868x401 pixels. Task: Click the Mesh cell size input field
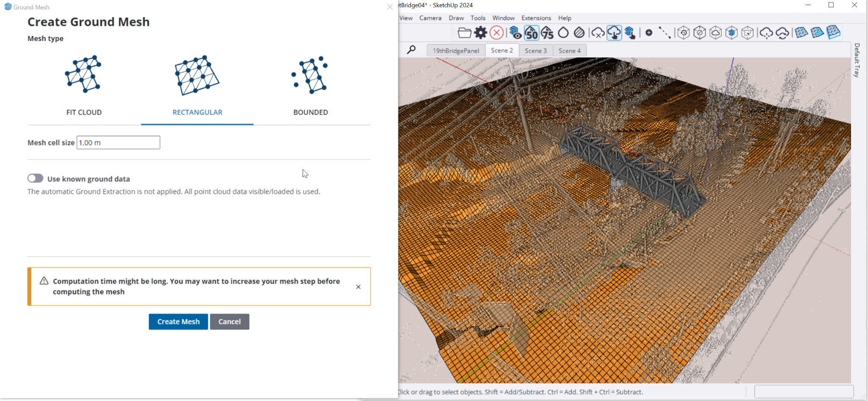118,143
